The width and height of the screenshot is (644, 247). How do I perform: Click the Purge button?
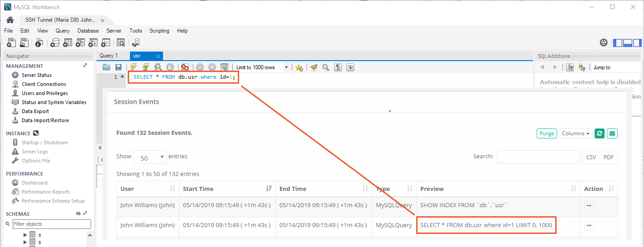point(547,133)
